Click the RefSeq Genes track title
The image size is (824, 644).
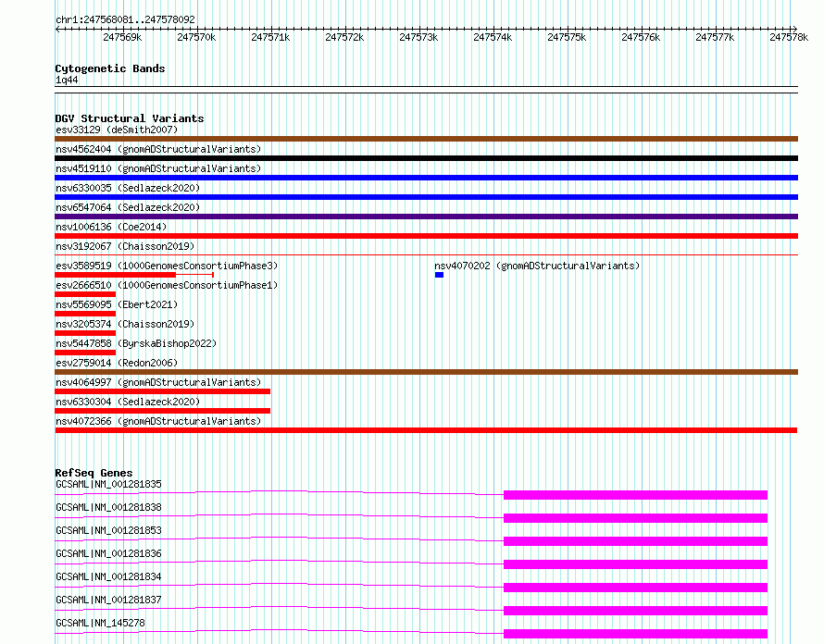coord(94,473)
